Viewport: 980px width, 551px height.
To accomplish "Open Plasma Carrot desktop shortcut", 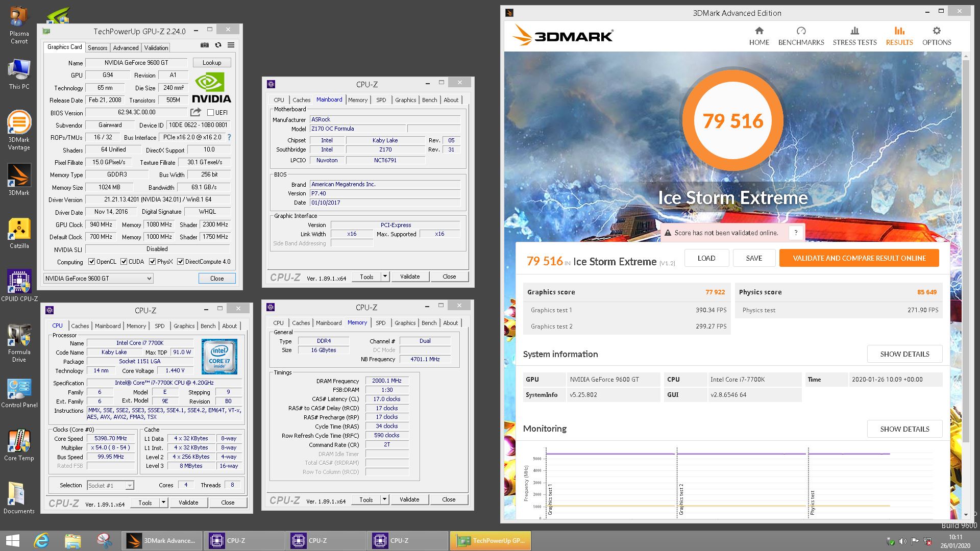I will pos(19,24).
